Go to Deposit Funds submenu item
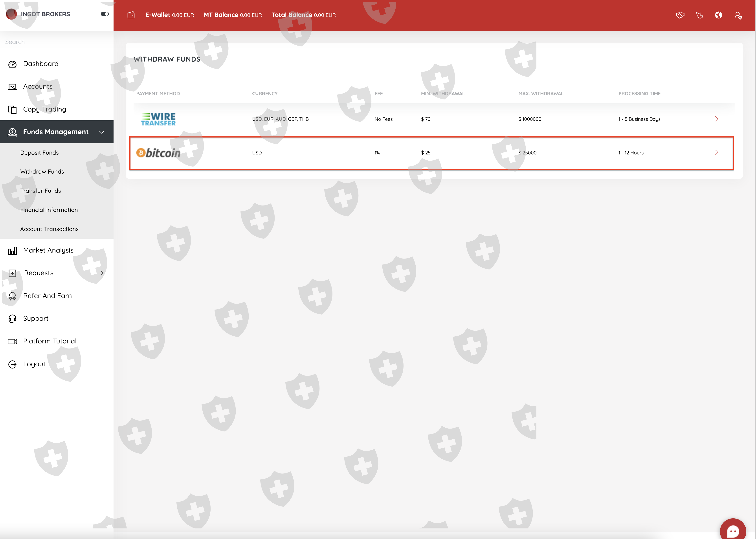The image size is (756, 539). [x=39, y=153]
